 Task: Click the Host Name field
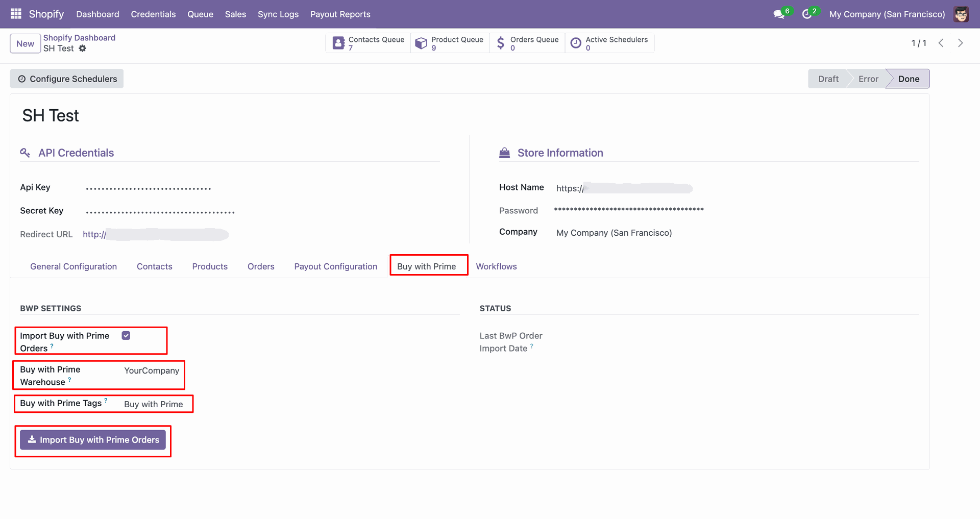[624, 188]
